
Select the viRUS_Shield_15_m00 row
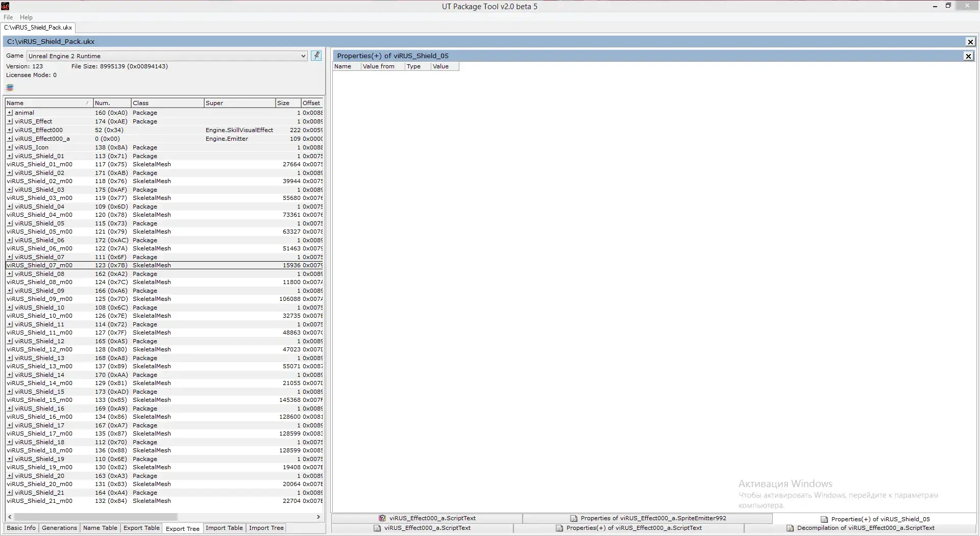(164, 400)
